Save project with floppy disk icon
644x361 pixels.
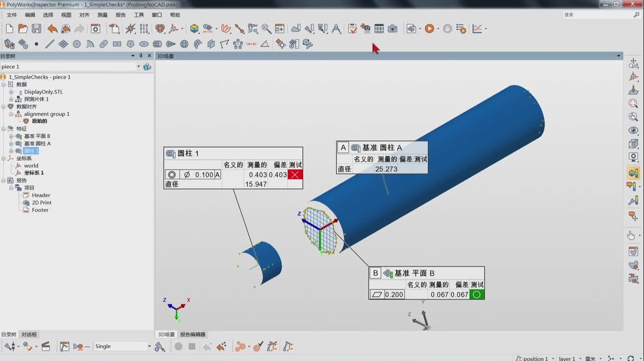[x=36, y=29]
